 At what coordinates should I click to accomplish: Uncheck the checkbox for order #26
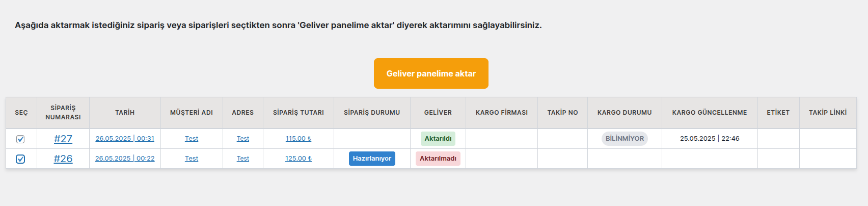[20, 159]
